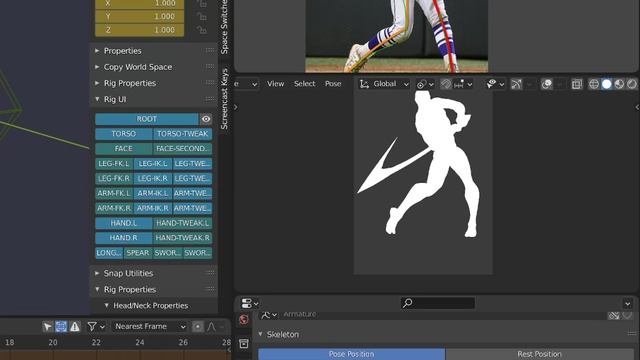Click the LONG... layer button
Viewport: 640px width, 360px height.
tap(109, 253)
